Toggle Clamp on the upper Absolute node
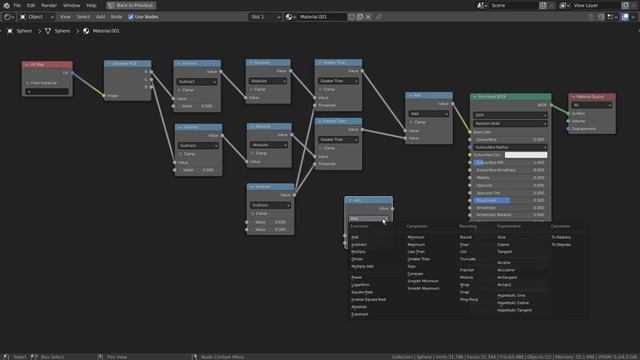This screenshot has width=640, height=360. (x=251, y=89)
